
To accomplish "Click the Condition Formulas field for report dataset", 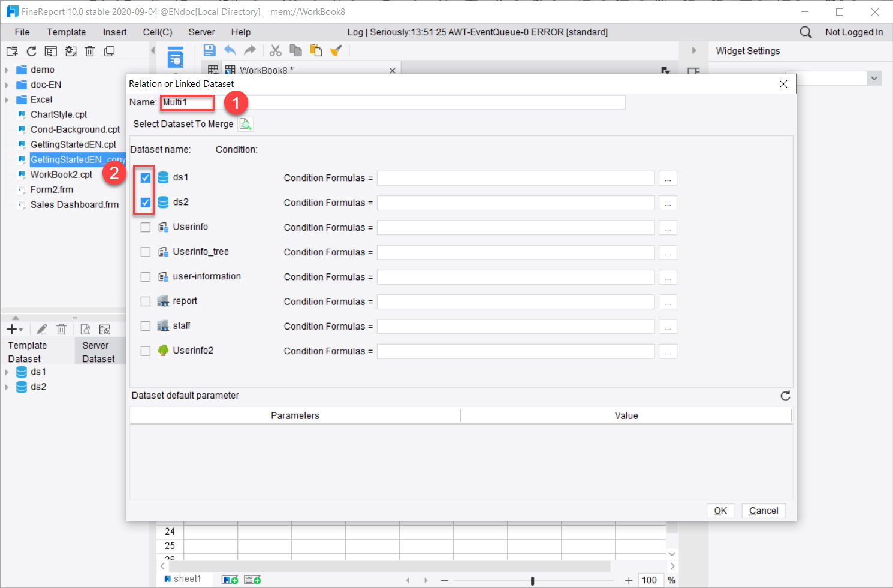I will tap(514, 301).
